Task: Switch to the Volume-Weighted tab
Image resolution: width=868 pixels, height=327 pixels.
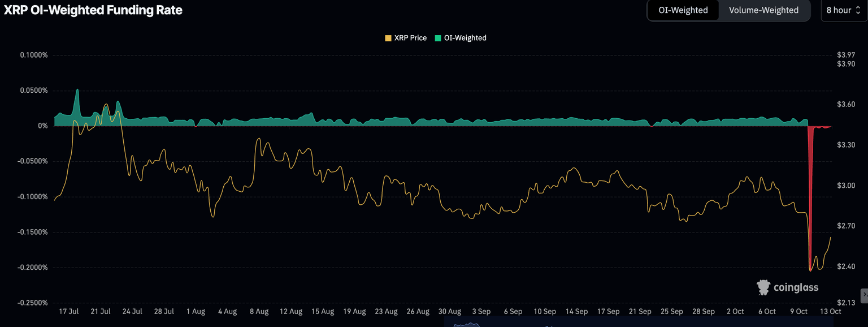Action: click(x=763, y=10)
